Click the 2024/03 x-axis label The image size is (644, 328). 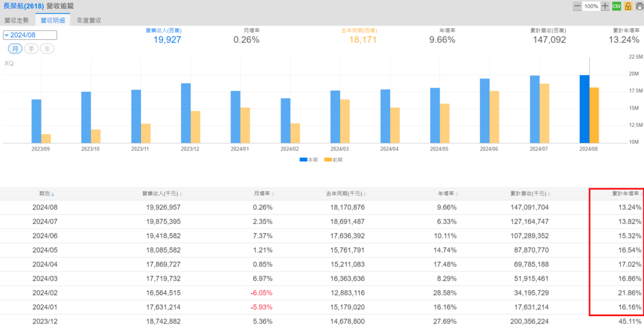339,149
